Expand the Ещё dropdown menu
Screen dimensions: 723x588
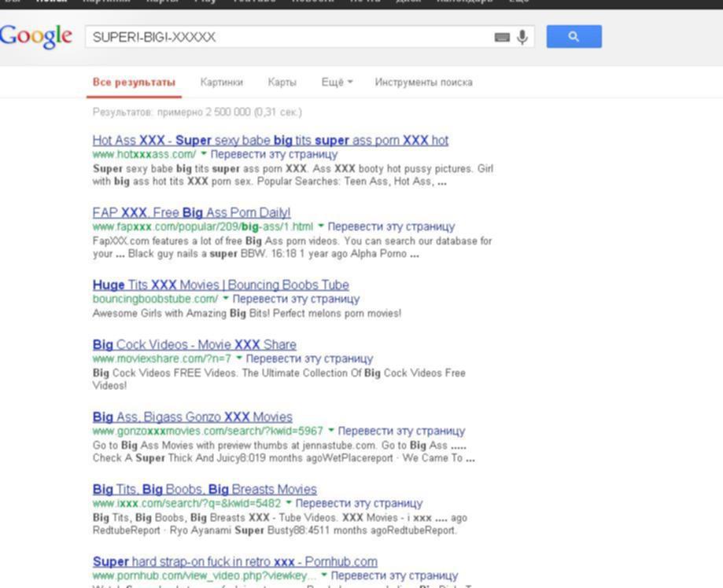(x=337, y=83)
